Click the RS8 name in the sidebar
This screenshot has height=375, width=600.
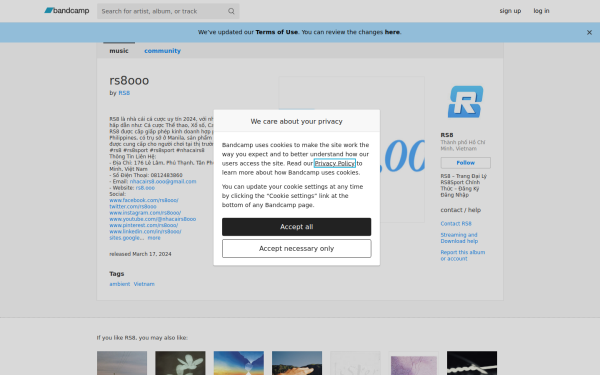click(447, 135)
